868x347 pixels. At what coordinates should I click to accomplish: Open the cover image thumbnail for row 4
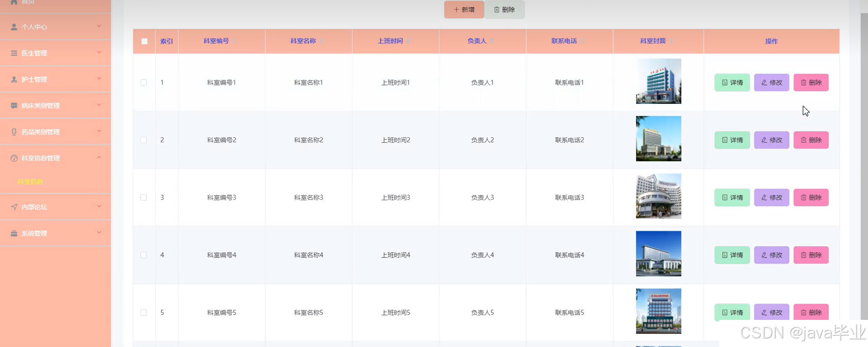(x=658, y=253)
